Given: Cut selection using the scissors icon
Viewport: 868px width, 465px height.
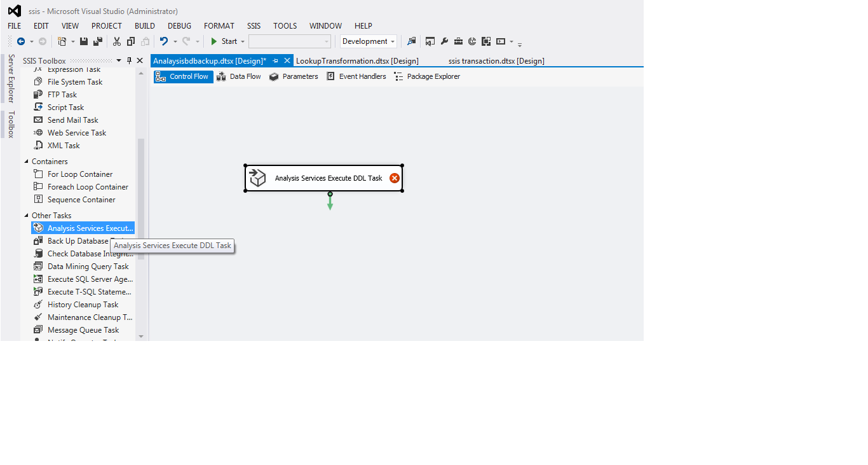Looking at the screenshot, I should (117, 41).
